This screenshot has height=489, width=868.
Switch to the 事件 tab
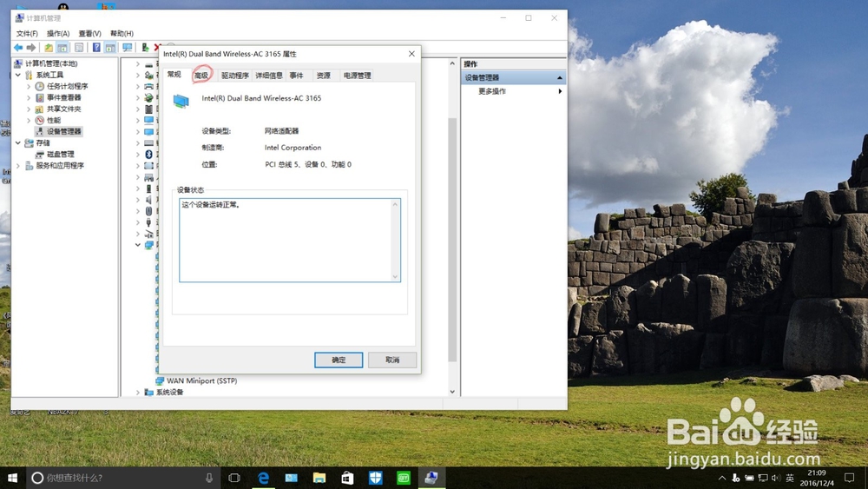[x=297, y=76]
